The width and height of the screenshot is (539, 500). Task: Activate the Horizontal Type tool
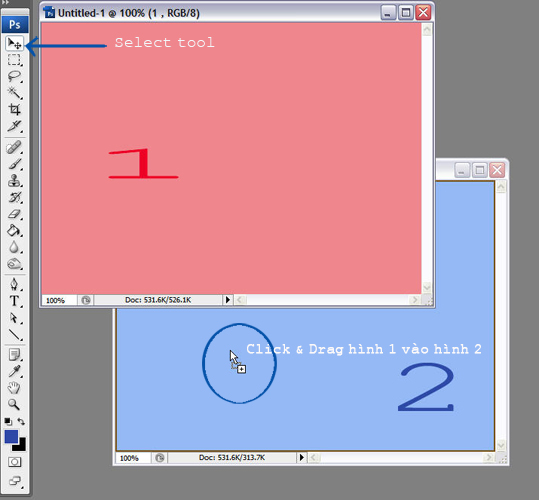coord(14,301)
